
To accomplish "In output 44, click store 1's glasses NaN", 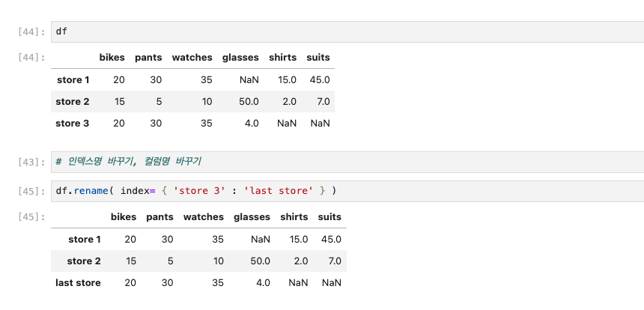I will point(249,79).
